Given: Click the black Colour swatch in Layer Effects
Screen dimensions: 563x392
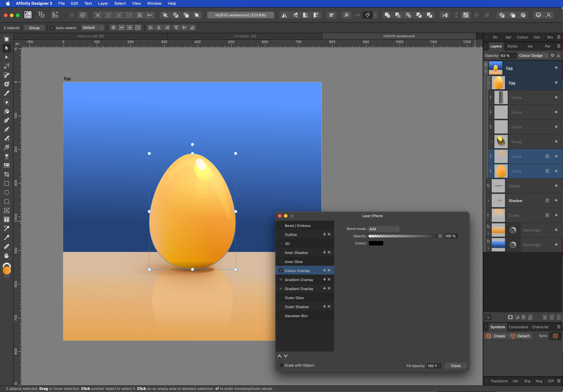Looking at the screenshot, I should pyautogui.click(x=376, y=243).
